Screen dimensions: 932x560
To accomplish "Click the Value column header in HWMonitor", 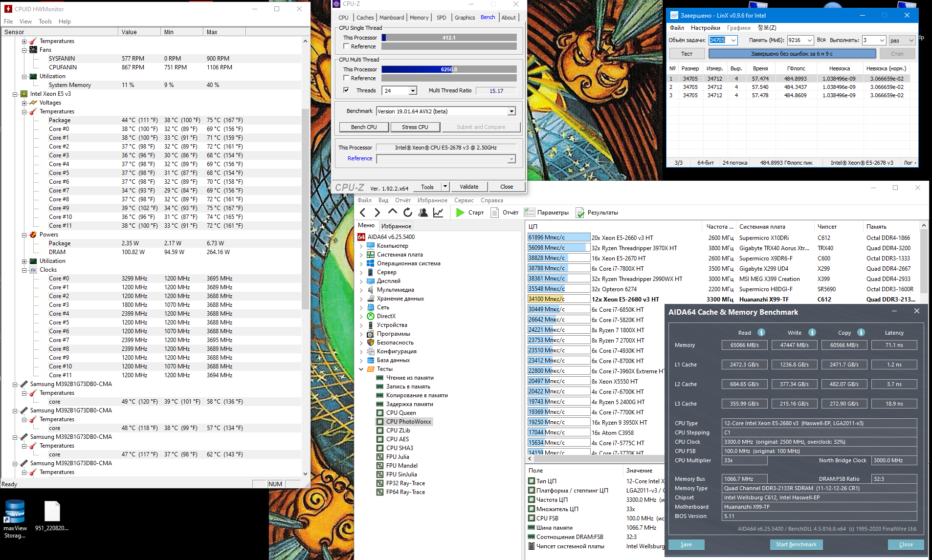I will click(139, 32).
